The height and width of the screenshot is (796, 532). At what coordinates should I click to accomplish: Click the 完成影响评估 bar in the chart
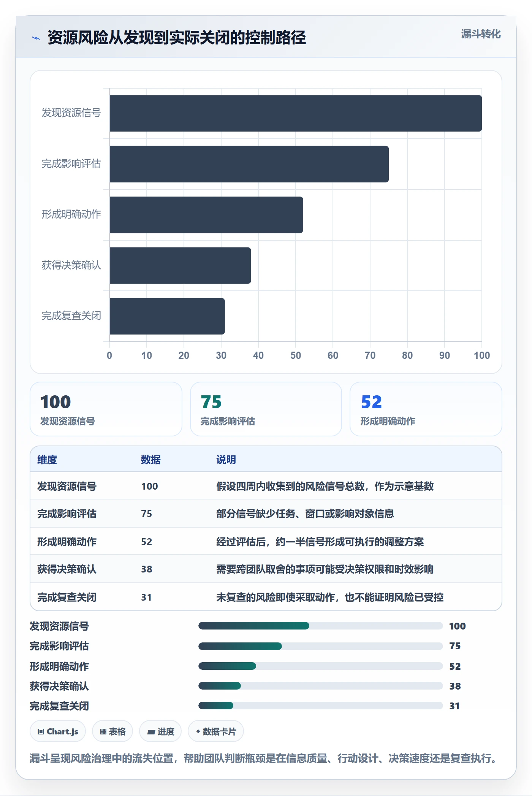[249, 164]
